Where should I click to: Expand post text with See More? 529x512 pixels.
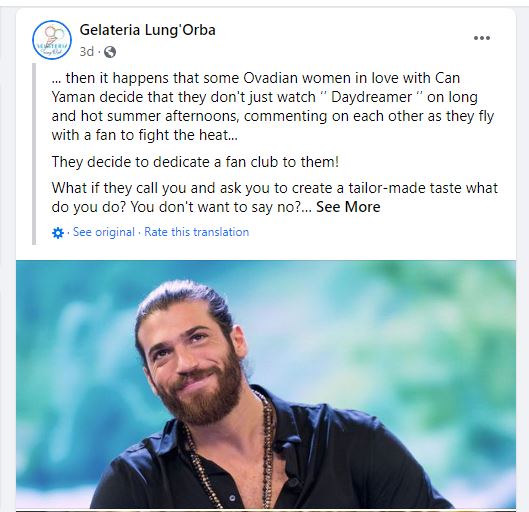[x=348, y=207]
